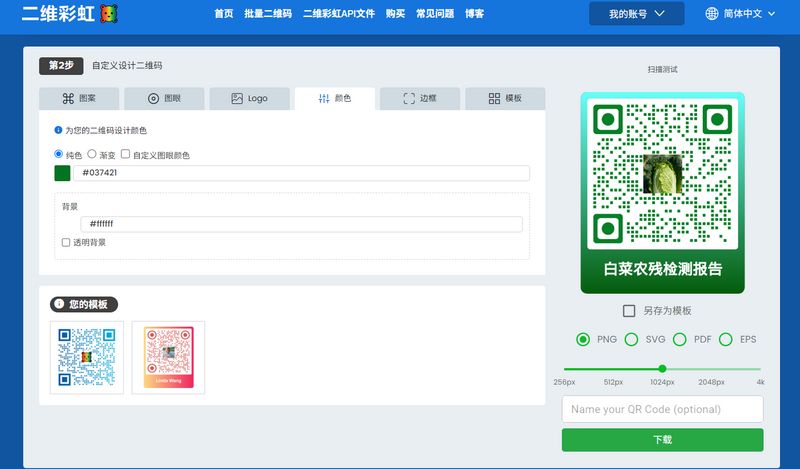This screenshot has height=469, width=800.
Task: Click the #ffffff background color field
Action: click(x=302, y=224)
